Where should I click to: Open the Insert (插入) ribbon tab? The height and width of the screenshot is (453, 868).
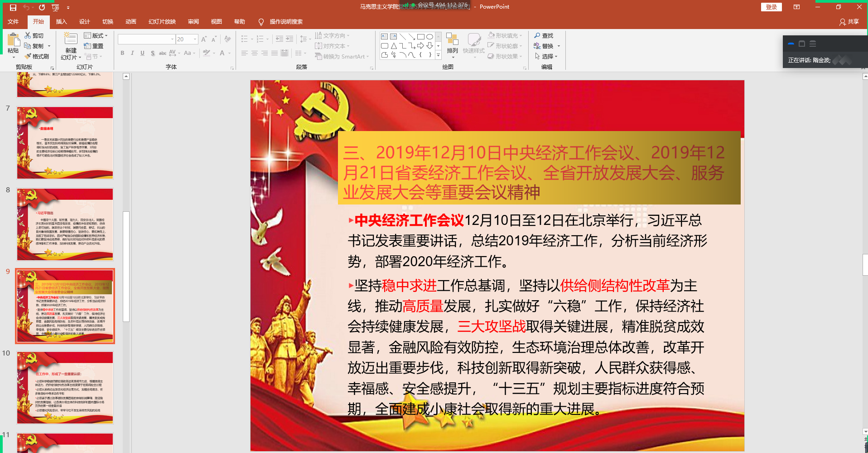coord(61,22)
